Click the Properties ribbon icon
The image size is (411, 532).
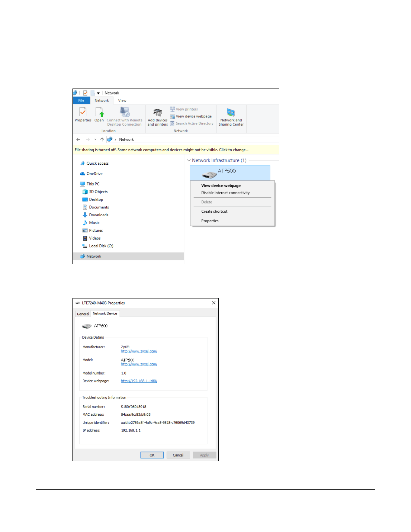(x=83, y=115)
